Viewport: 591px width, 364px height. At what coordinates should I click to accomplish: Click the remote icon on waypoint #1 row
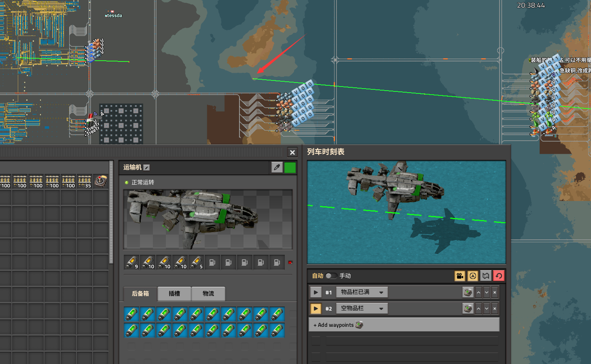click(468, 292)
